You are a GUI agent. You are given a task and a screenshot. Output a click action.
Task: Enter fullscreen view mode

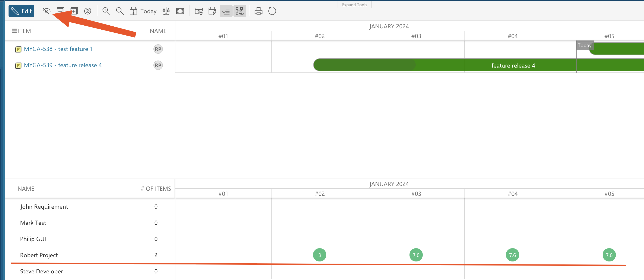tap(180, 11)
